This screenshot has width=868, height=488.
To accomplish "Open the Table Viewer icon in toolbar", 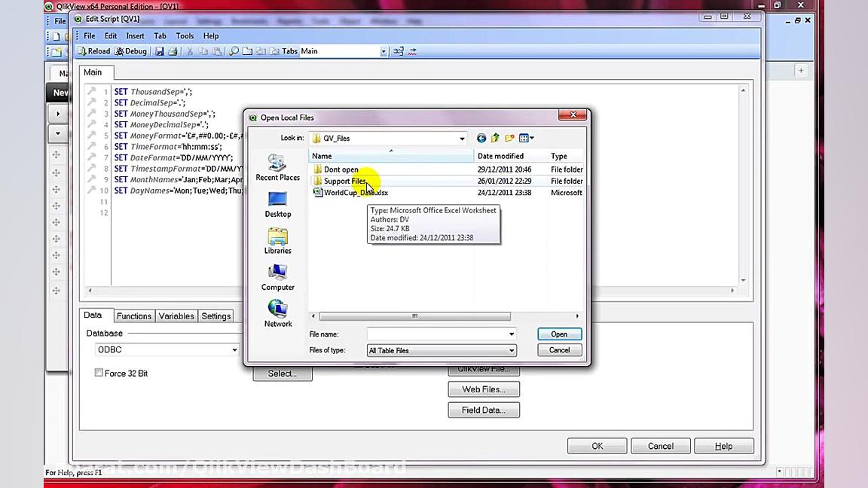I will (399, 51).
